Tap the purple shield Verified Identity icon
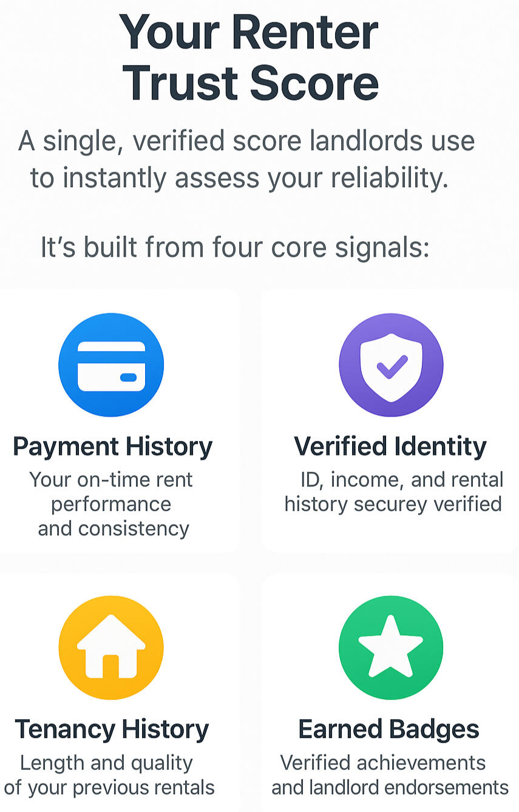Image resolution: width=519 pixels, height=812 pixels. click(391, 365)
